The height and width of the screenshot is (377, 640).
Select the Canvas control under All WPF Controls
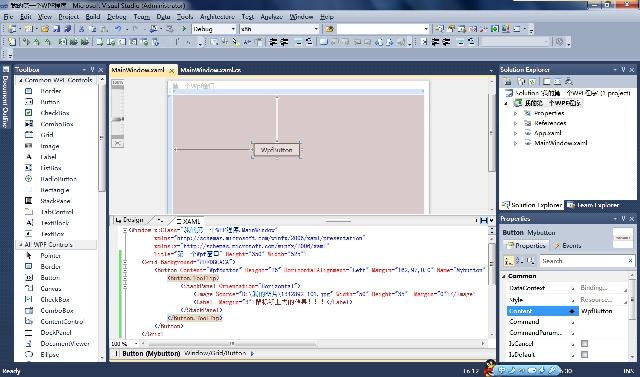(x=51, y=288)
